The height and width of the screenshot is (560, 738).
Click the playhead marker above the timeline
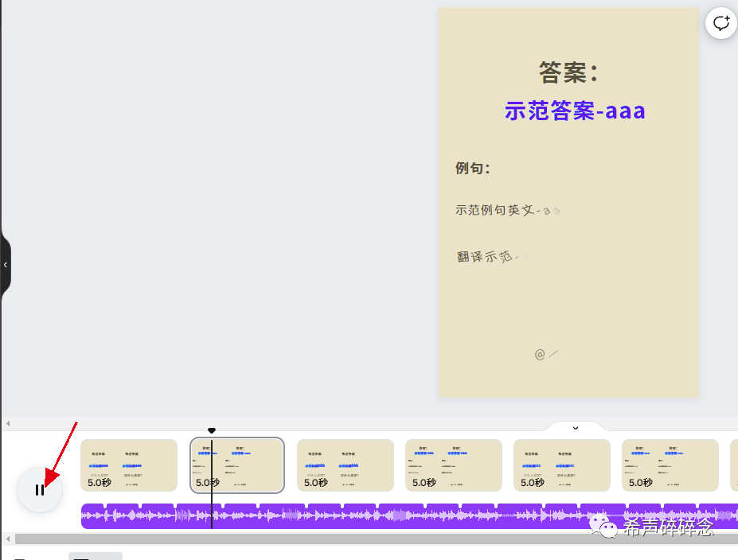(x=212, y=430)
